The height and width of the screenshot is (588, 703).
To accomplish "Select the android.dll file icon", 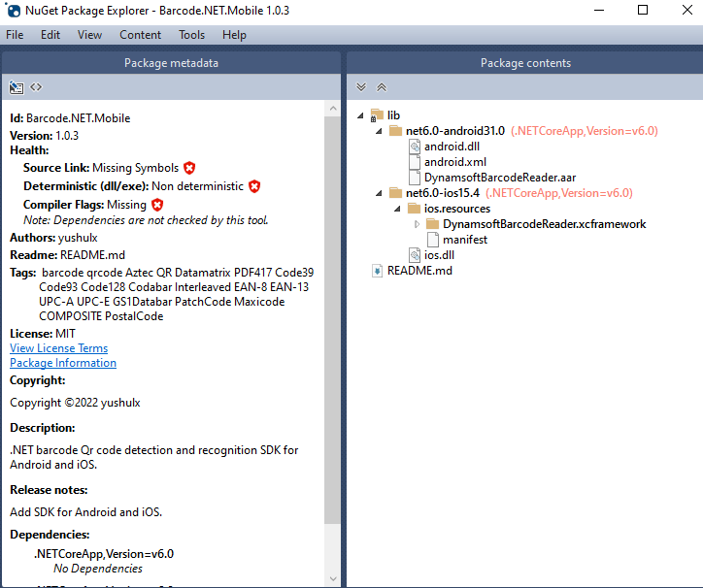I will [x=415, y=147].
